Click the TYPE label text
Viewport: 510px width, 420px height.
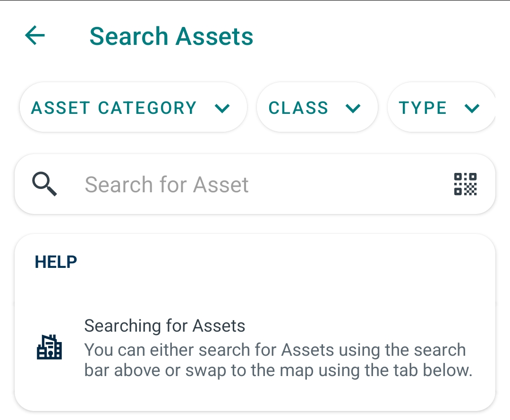pos(423,108)
